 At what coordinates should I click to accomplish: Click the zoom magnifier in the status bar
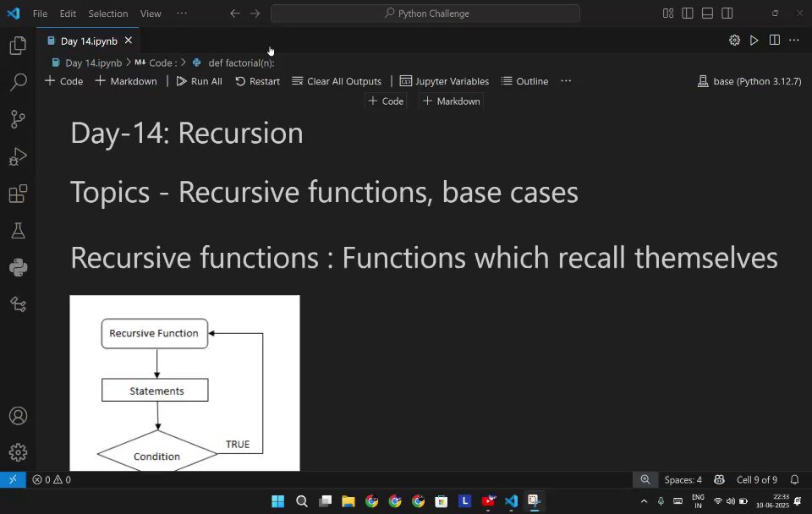tap(645, 480)
